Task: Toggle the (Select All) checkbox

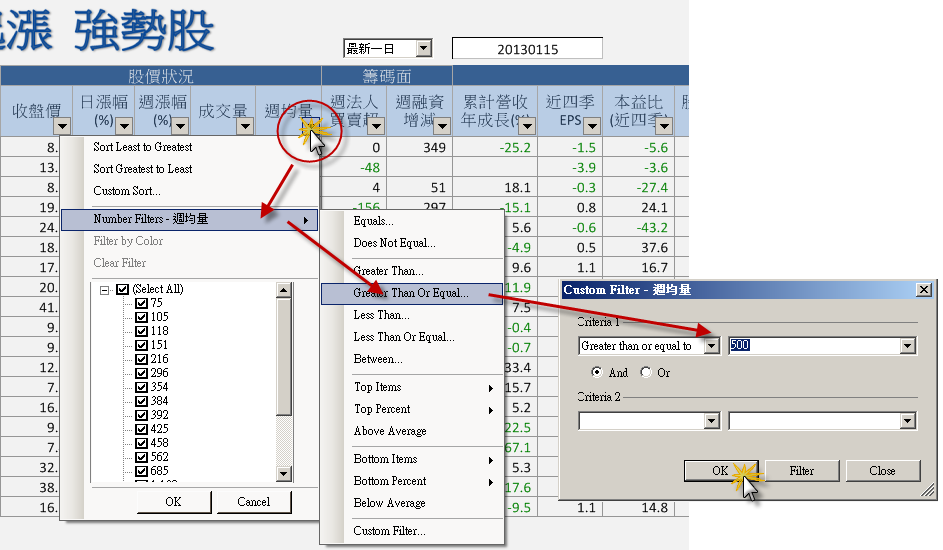Action: pos(123,290)
